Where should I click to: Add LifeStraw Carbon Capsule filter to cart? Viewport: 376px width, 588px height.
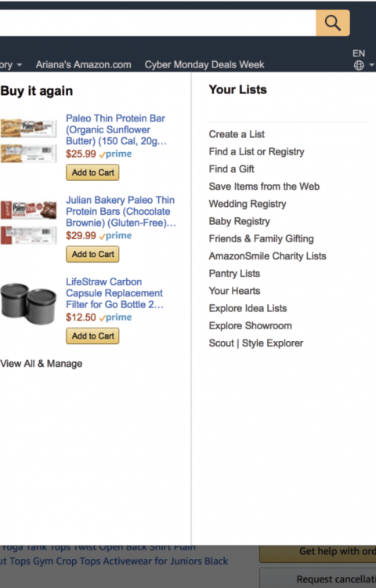pos(93,336)
